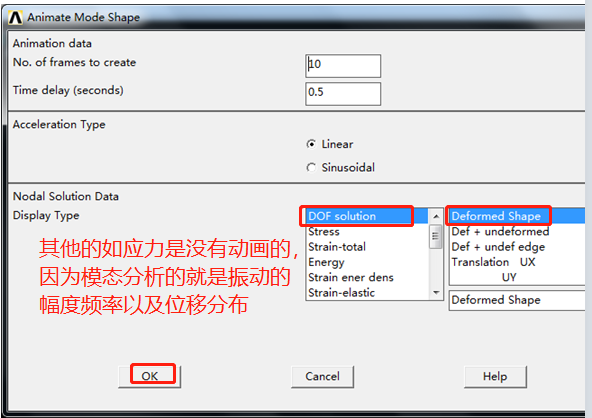Click the display type list scrollbar thumb
This screenshot has width=592, height=418.
click(436, 236)
